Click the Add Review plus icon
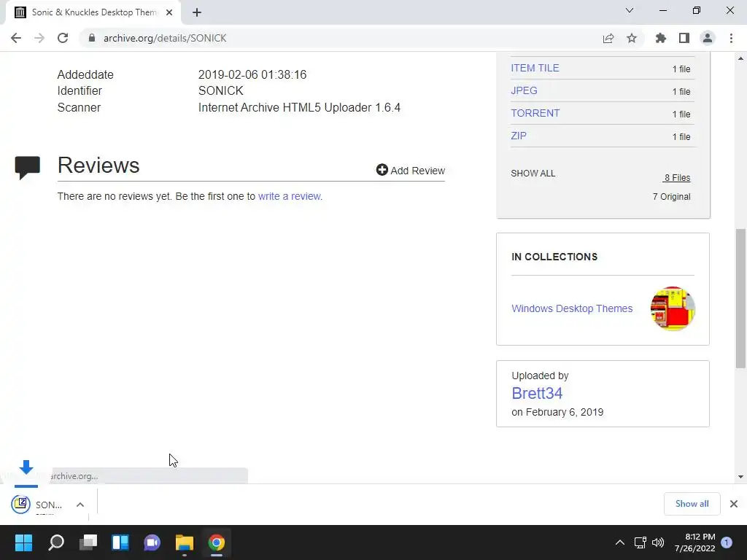The width and height of the screenshot is (747, 560). pyautogui.click(x=382, y=169)
